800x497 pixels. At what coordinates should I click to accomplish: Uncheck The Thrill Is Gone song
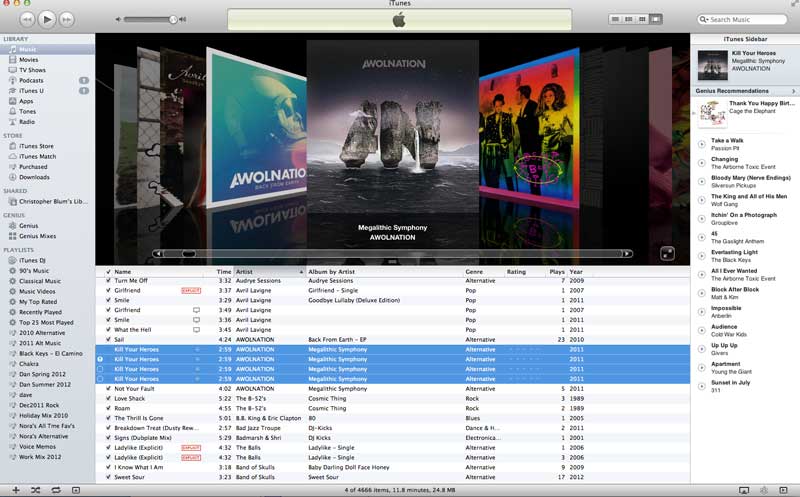pos(108,418)
